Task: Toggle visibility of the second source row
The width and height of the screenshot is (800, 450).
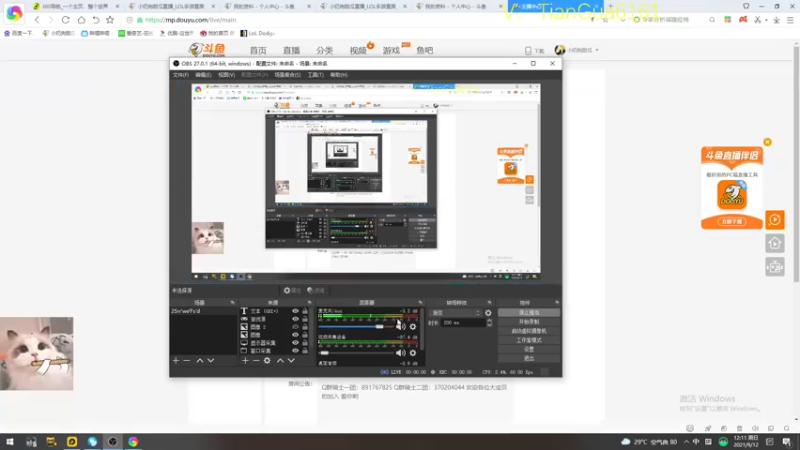Action: click(x=295, y=319)
